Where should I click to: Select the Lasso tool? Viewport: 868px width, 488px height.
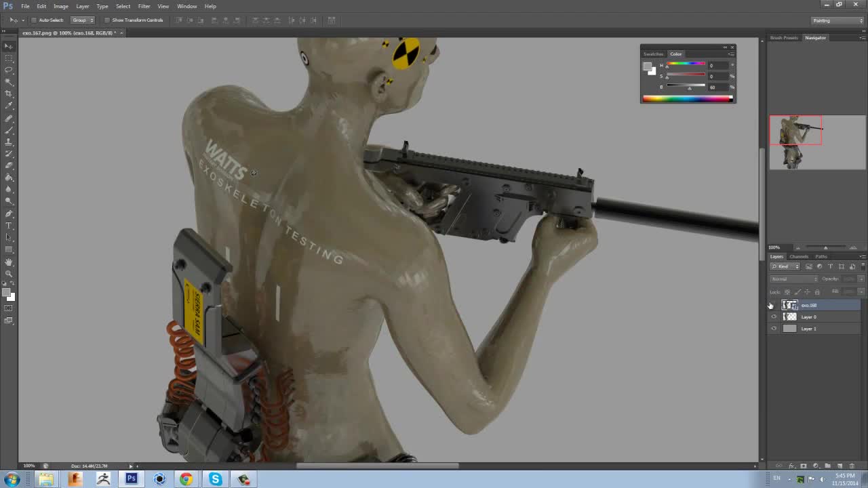9,70
